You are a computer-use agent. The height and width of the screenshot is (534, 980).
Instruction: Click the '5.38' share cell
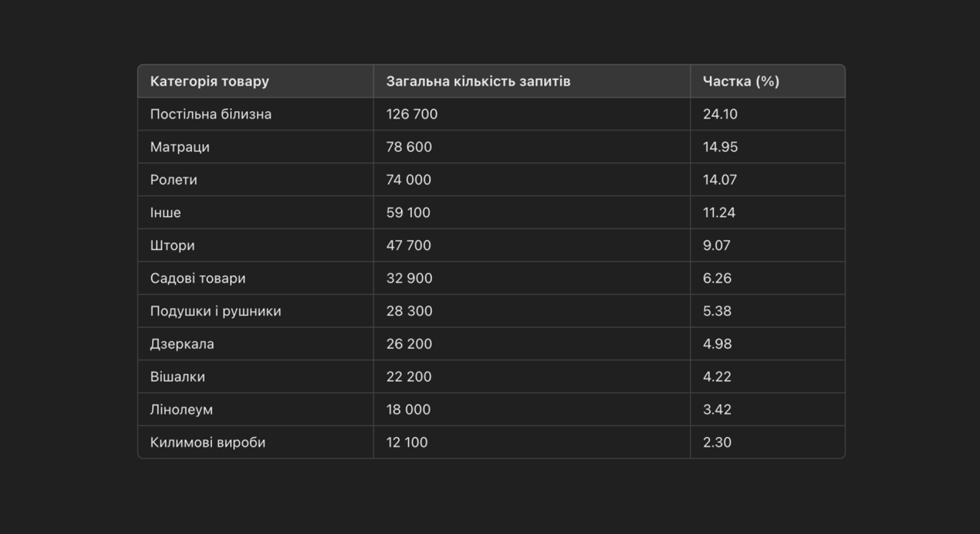coord(768,311)
